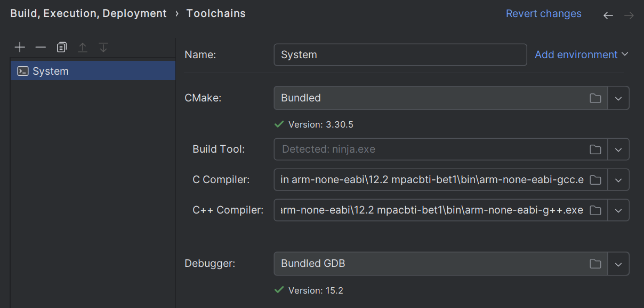The height and width of the screenshot is (308, 644).
Task: Click the Name: label
Action: tap(200, 54)
